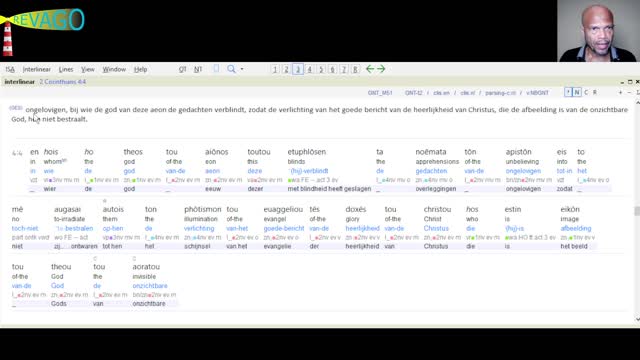Open the Interlinear menu
Image resolution: width=640 pixels, height=360 pixels.
pyautogui.click(x=37, y=69)
